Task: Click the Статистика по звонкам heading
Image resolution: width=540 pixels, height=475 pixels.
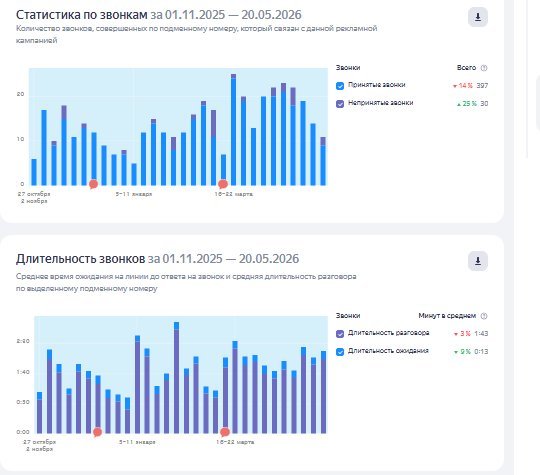Action: pyautogui.click(x=82, y=15)
